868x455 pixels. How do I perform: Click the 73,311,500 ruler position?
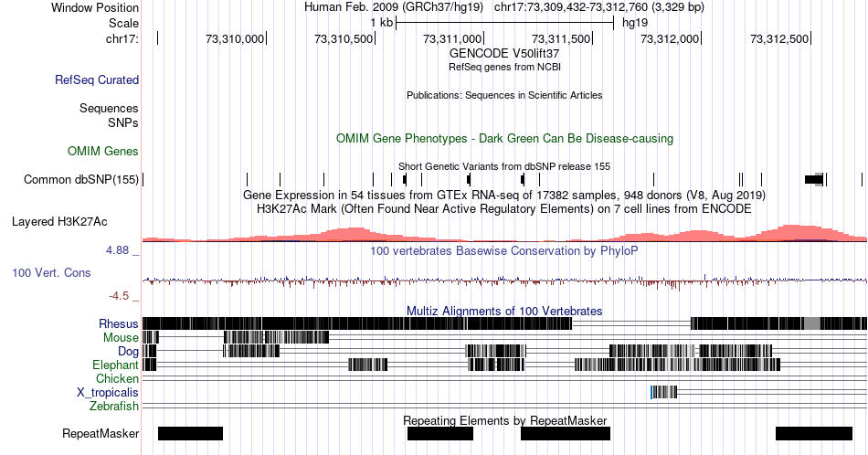pyautogui.click(x=561, y=38)
